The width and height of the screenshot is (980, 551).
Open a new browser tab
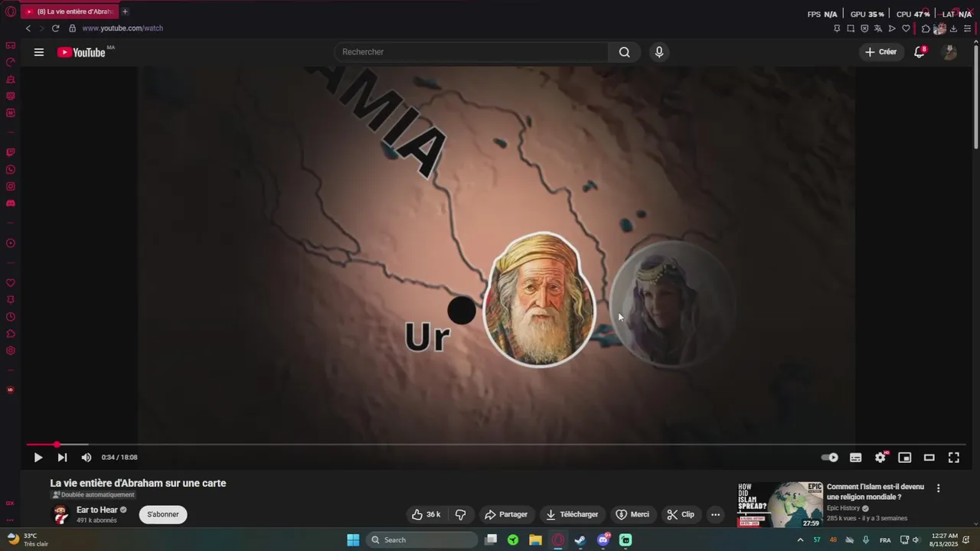(x=125, y=11)
